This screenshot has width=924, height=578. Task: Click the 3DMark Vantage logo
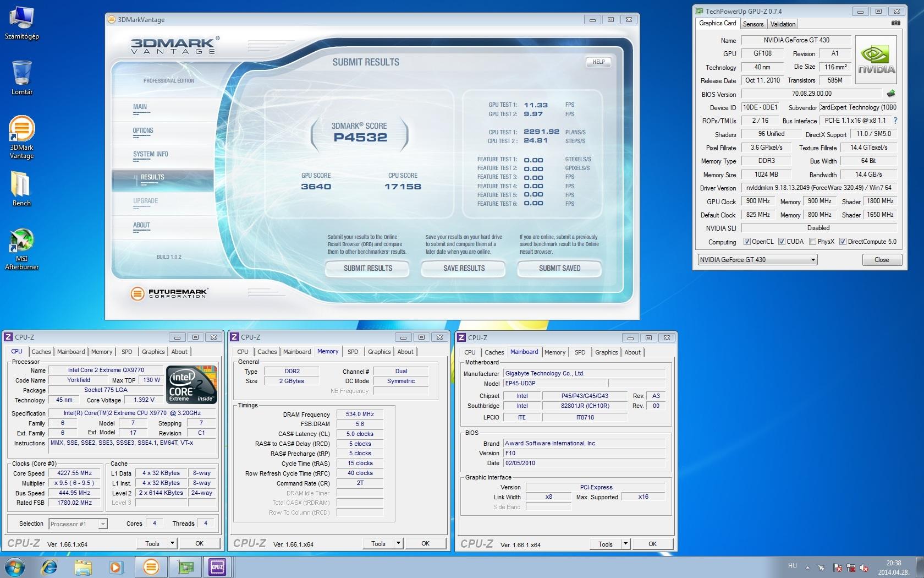click(x=175, y=45)
